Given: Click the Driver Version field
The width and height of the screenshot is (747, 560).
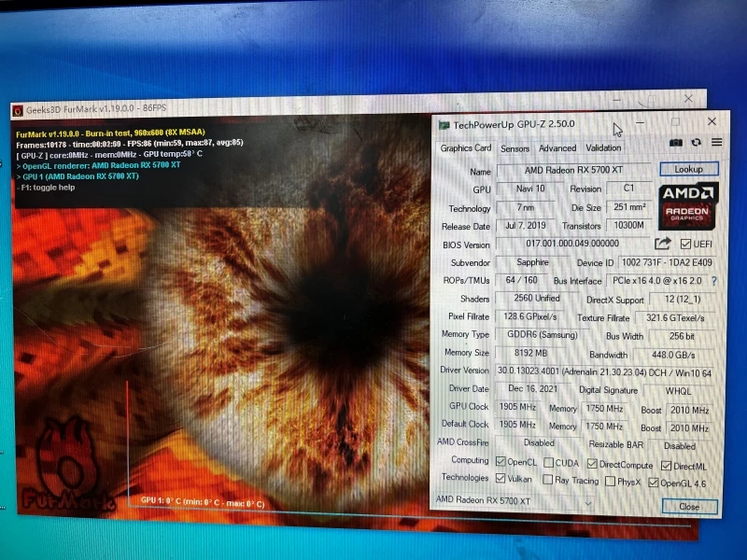Looking at the screenshot, I should pos(604,372).
